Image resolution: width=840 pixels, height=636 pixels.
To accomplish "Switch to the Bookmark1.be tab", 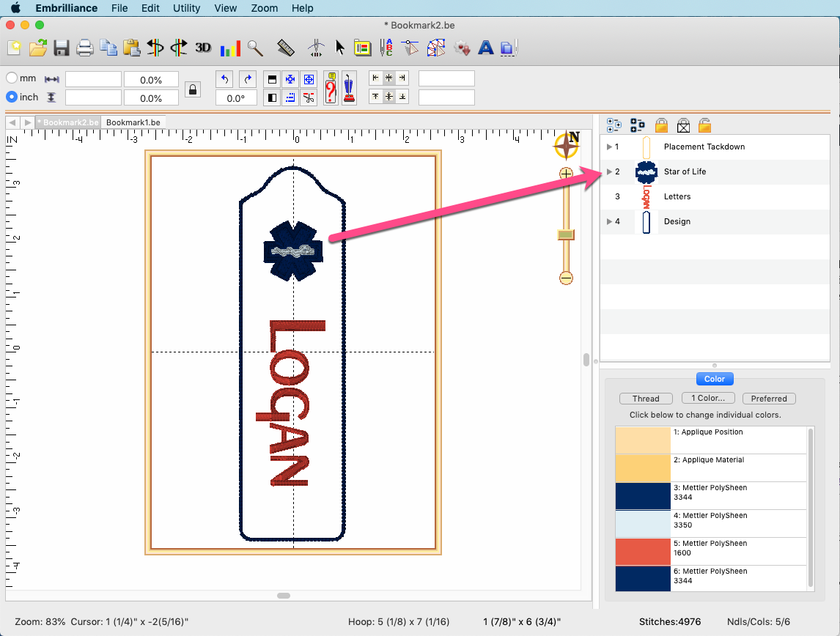I will (133, 122).
